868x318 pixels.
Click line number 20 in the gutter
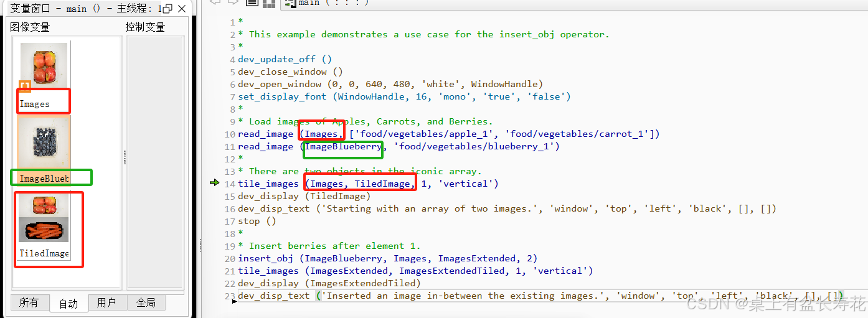pyautogui.click(x=230, y=259)
